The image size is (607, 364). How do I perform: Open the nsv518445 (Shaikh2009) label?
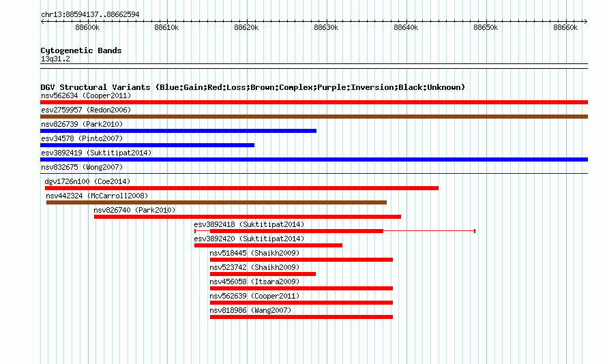tap(254, 253)
